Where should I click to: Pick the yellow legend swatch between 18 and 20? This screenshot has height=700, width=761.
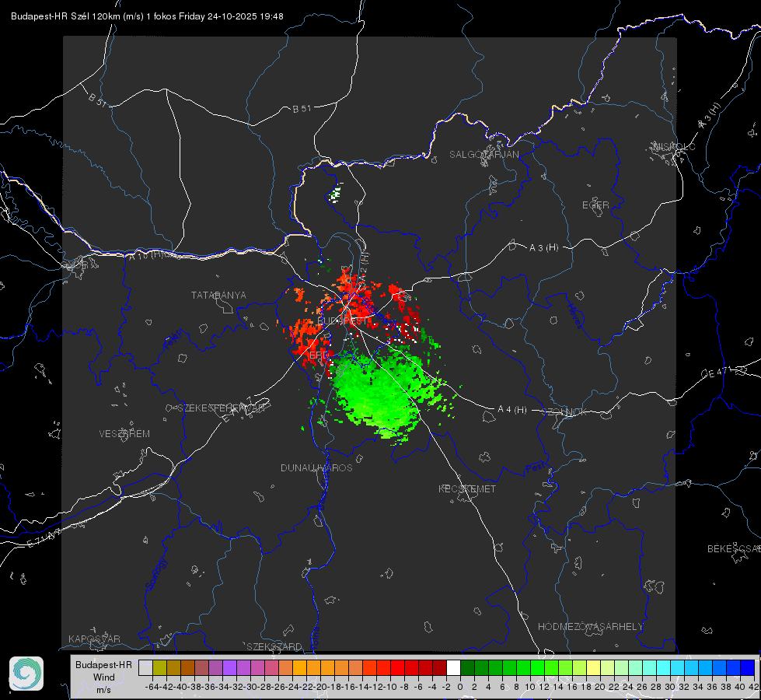pyautogui.click(x=593, y=668)
